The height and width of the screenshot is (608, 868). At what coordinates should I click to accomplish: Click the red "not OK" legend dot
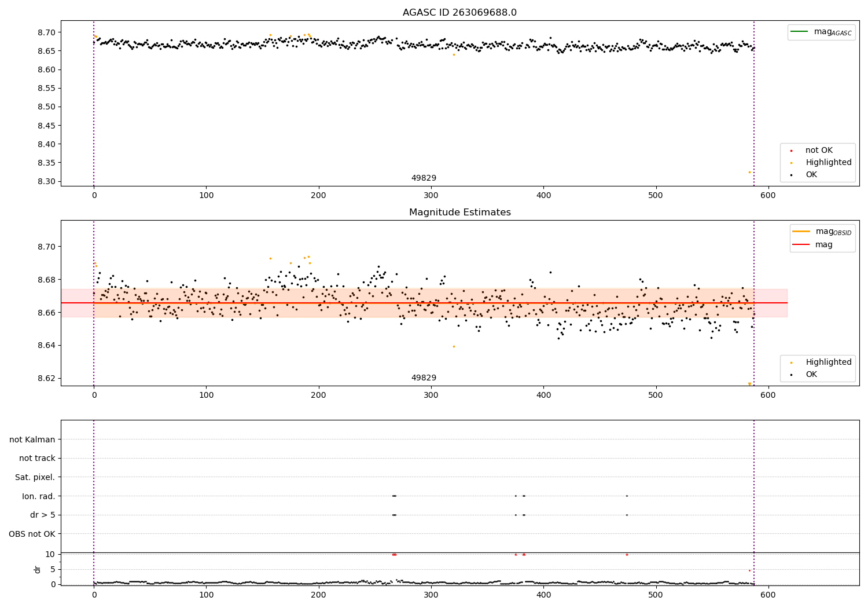click(x=791, y=151)
